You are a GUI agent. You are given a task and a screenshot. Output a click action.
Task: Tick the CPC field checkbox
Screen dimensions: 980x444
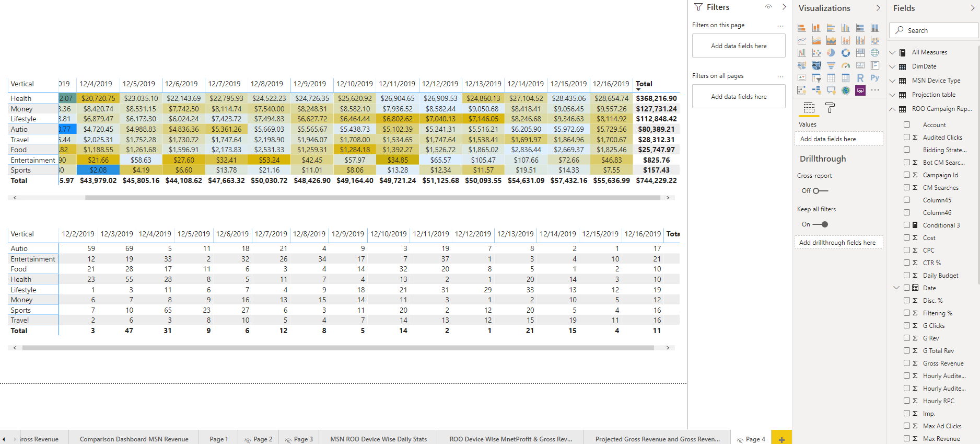point(907,250)
